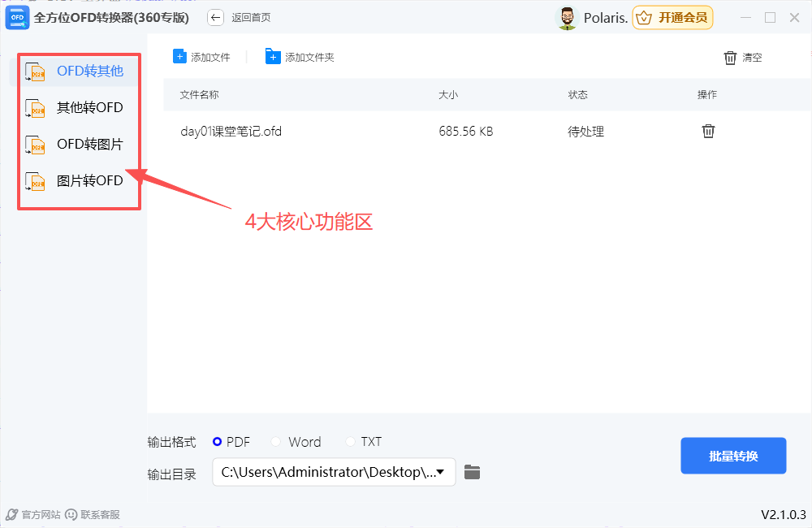Click the 添加文件 add file icon
This screenshot has height=528, width=812.
180,56
